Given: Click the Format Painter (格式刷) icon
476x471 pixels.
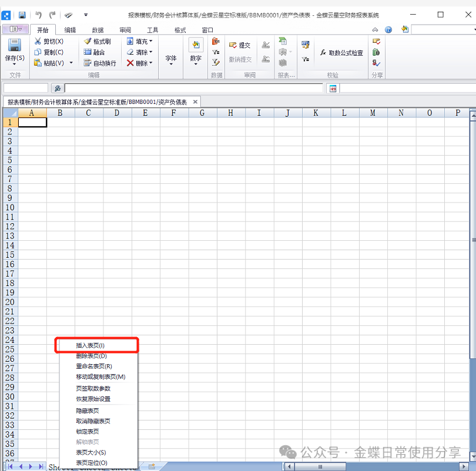Looking at the screenshot, I should tap(88, 41).
